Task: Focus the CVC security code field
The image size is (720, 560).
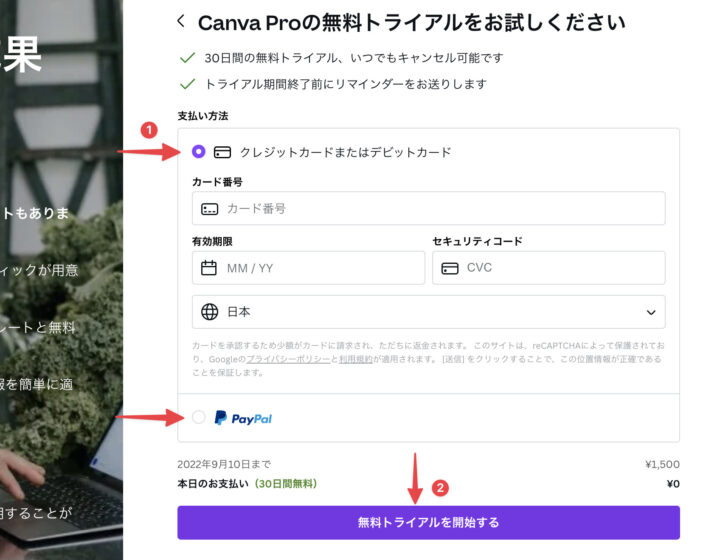Action: (x=548, y=268)
